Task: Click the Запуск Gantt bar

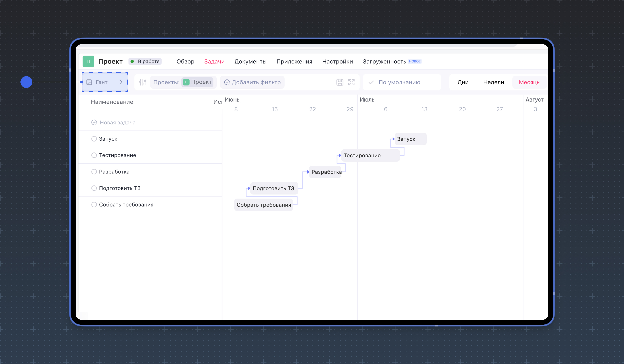Action: tap(410, 139)
